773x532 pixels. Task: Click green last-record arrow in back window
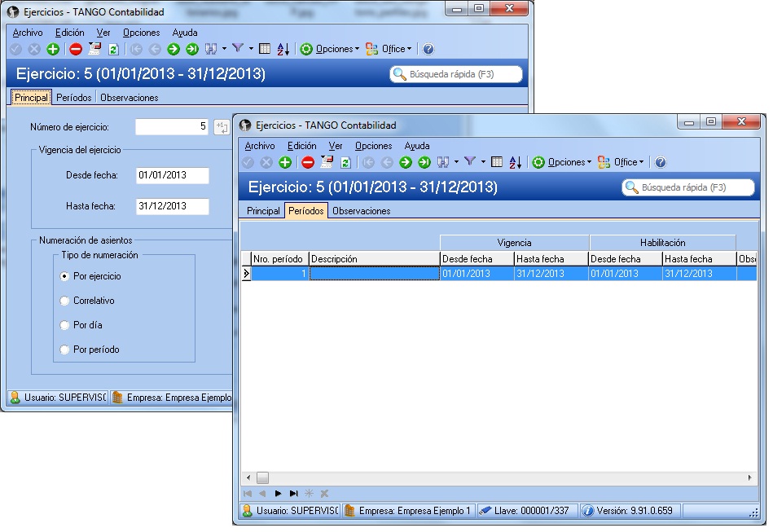(x=192, y=49)
